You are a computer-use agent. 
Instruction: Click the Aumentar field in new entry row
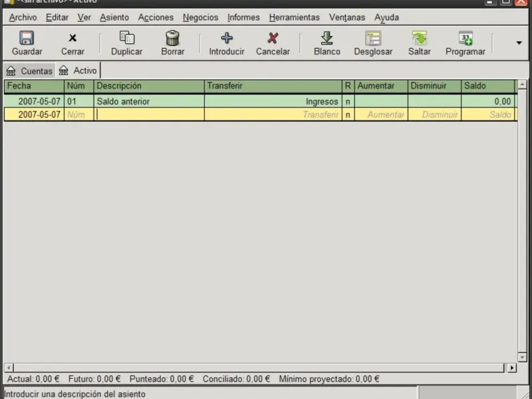[381, 114]
